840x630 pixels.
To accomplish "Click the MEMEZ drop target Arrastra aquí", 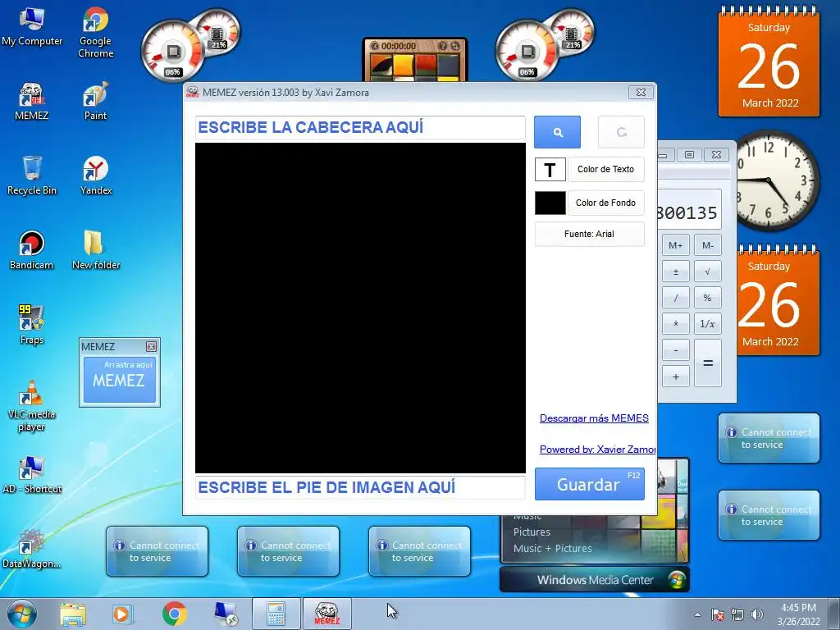I will point(120,380).
